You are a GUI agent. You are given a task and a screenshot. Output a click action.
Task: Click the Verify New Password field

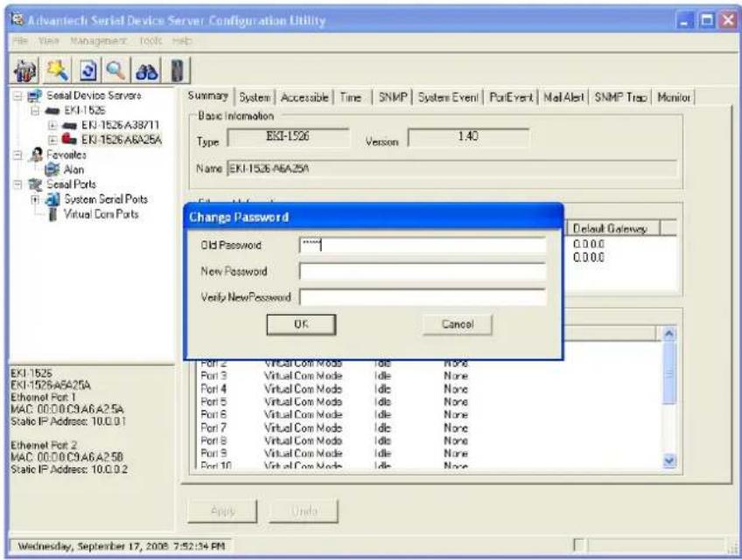[x=423, y=297]
